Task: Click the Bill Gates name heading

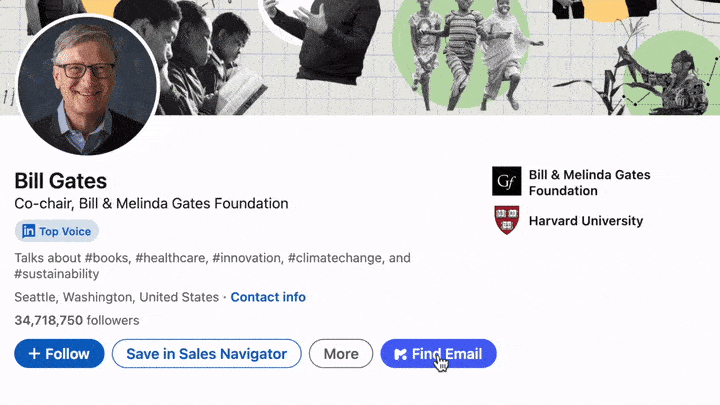Action: (61, 181)
